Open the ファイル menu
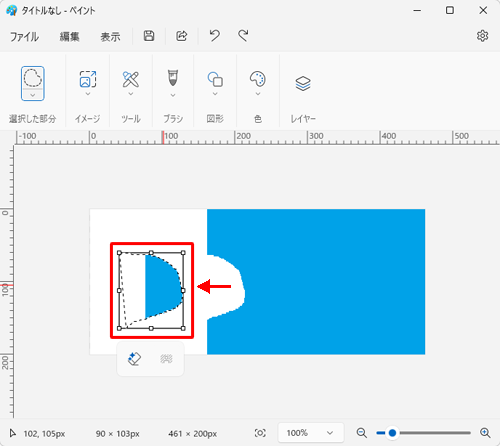500x446 pixels. [24, 36]
